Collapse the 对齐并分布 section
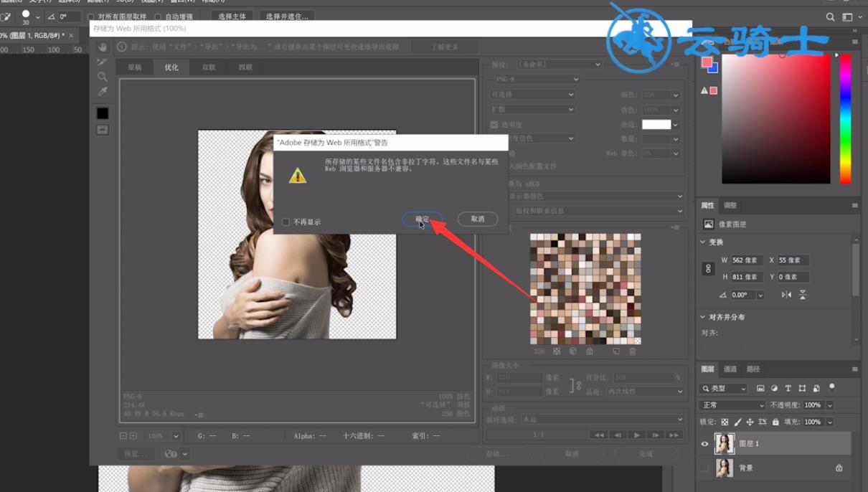This screenshot has height=492, width=868. click(703, 317)
